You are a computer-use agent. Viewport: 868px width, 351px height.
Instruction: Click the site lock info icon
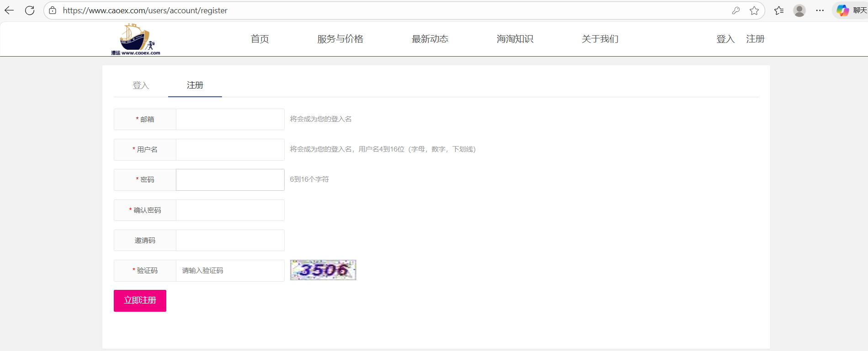[53, 10]
